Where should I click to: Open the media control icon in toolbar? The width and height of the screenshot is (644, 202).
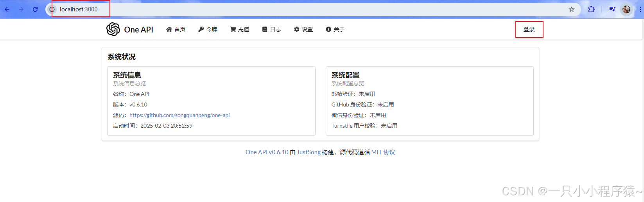[612, 9]
